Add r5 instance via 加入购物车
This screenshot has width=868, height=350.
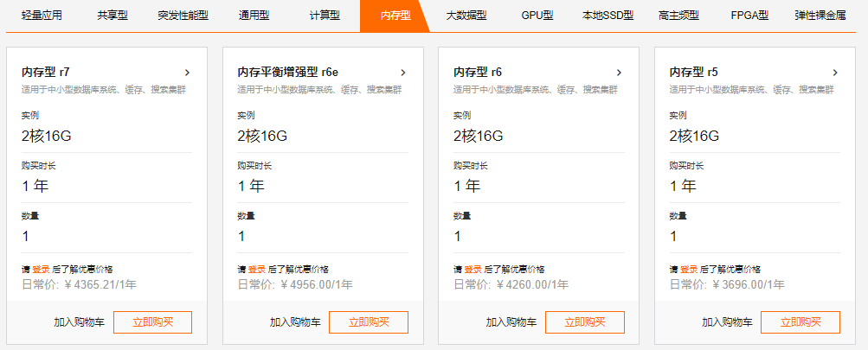[727, 322]
